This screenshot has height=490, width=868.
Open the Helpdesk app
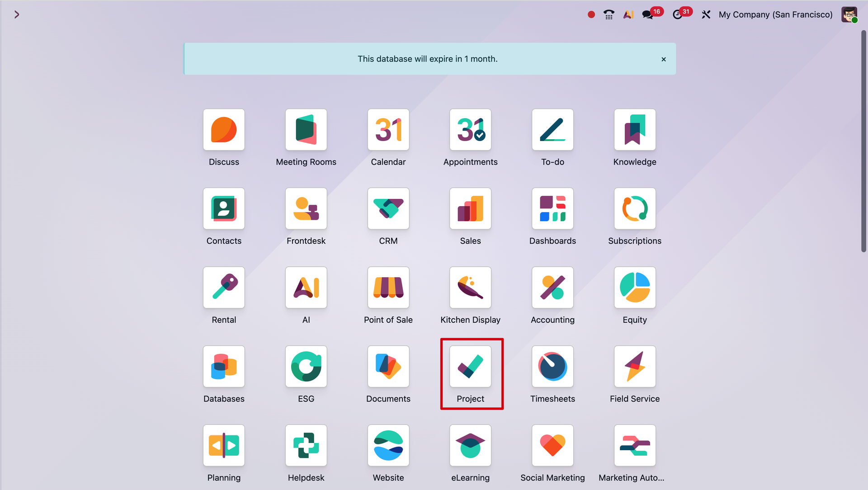click(x=306, y=445)
